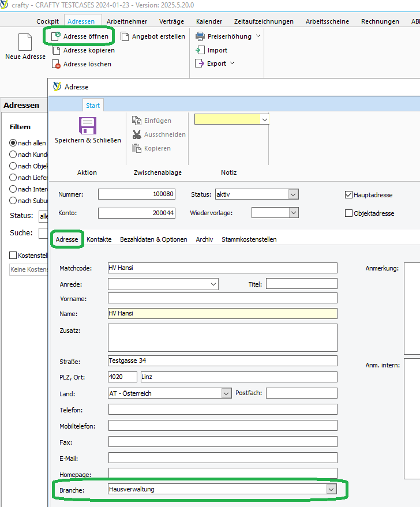Click the Adresse kopieren icon
420x507 pixels.
pos(57,50)
